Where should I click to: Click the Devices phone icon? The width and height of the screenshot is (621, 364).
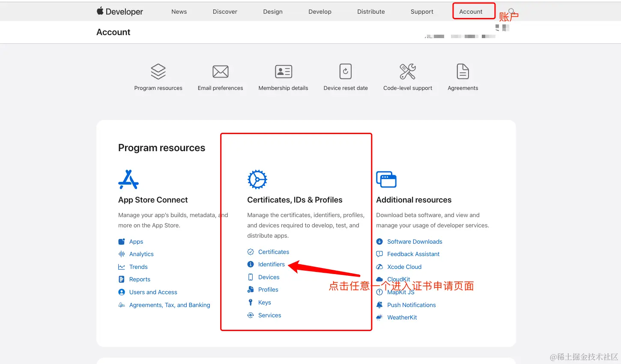251,277
